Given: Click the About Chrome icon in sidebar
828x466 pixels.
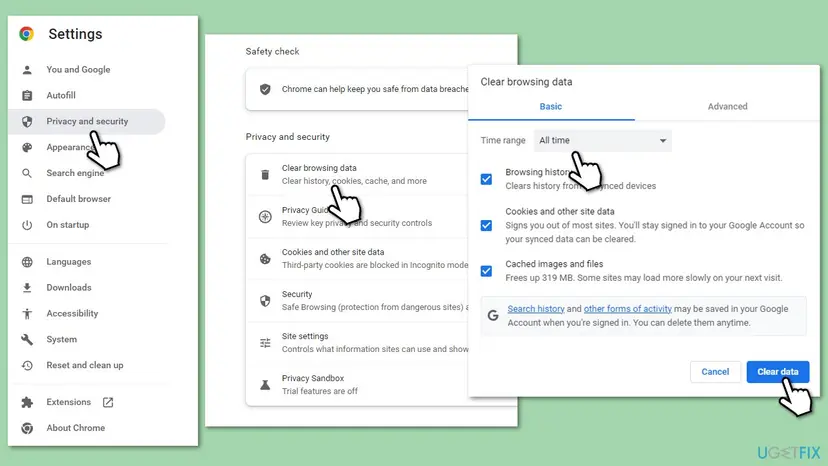Looking at the screenshot, I should point(27,428).
